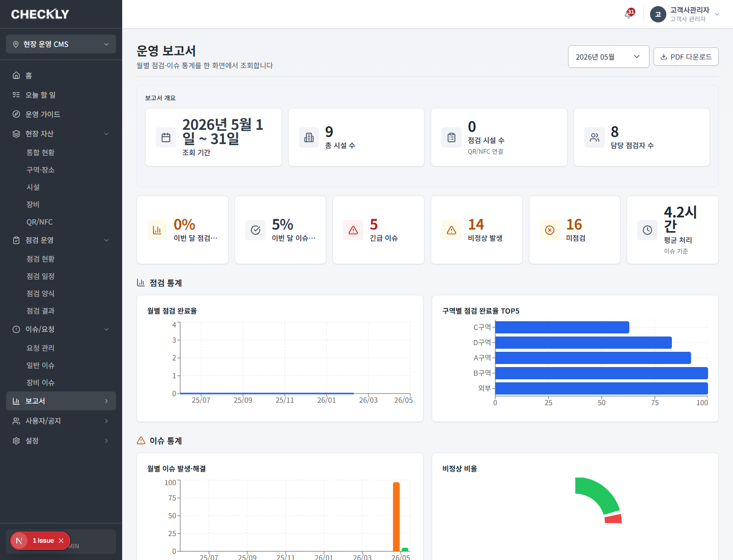The width and height of the screenshot is (733, 560).
Task: Click the A구역 bar in TOP5 chart
Action: pos(593,358)
